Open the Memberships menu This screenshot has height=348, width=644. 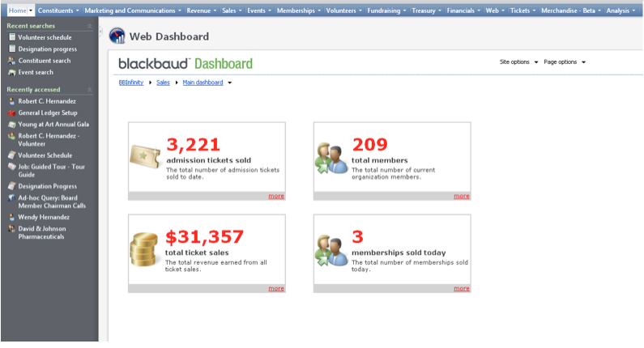(299, 11)
